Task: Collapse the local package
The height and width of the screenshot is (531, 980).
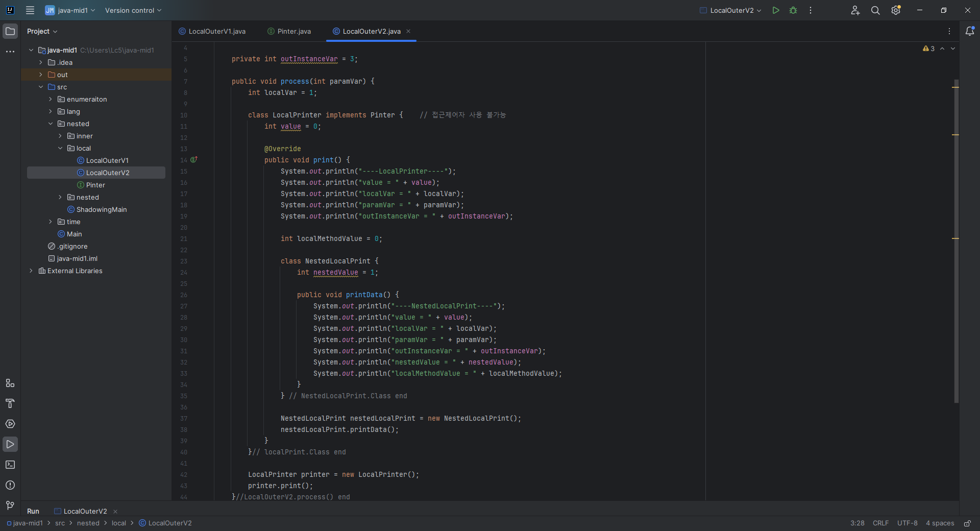Action: 60,148
